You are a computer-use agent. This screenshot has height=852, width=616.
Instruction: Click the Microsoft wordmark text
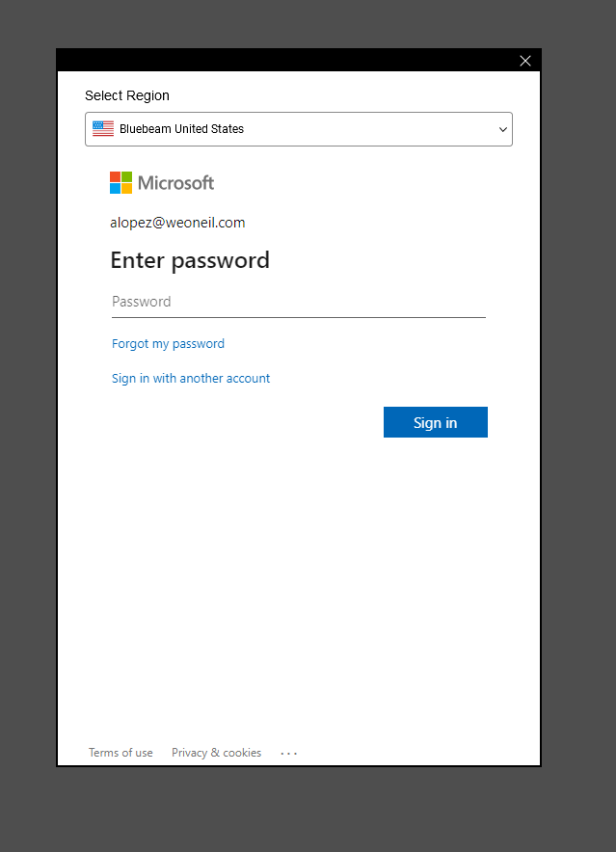click(175, 183)
